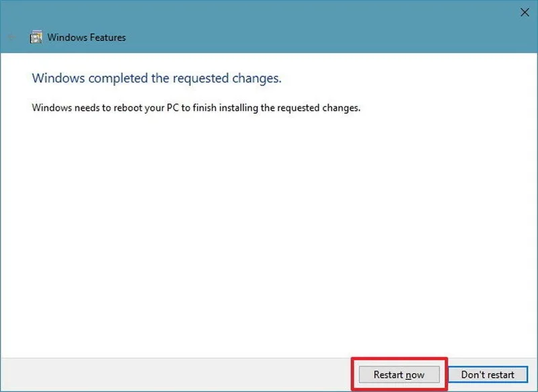Click the word 'changes.' in the blue heading

click(x=257, y=79)
